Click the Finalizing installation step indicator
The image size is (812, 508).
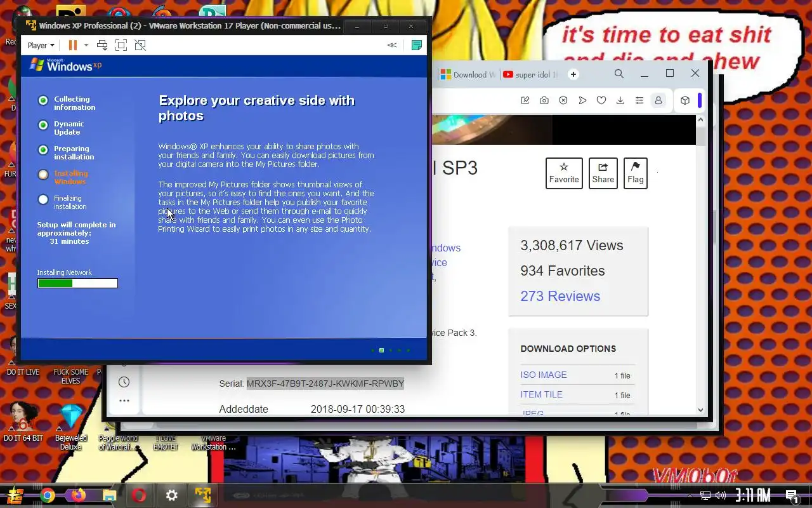(x=43, y=199)
